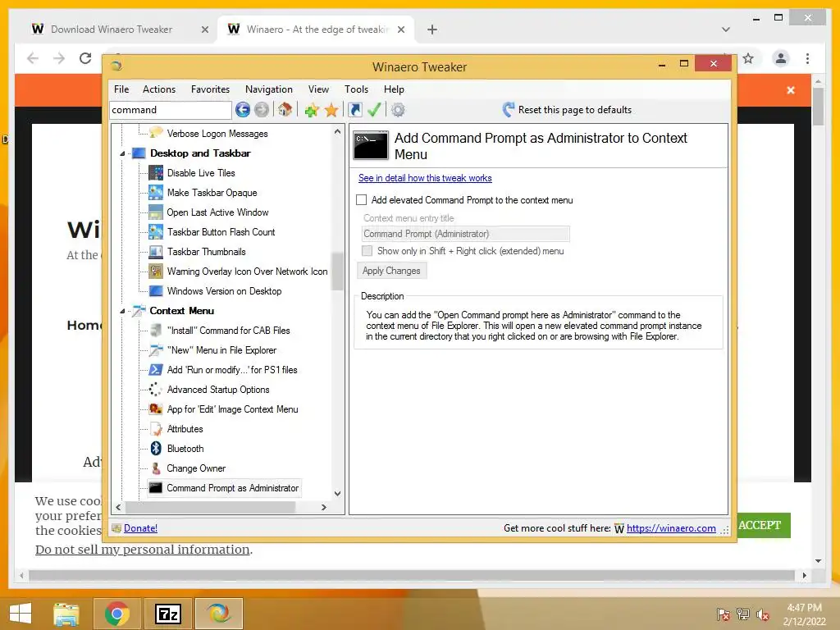Open a new Chrome tab with plus button
840x630 pixels.
(x=432, y=30)
